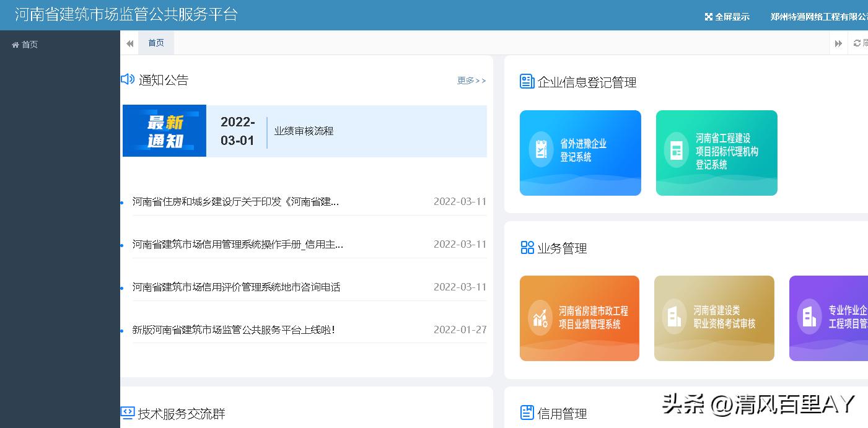Select 首页 in the left sidebar

25,44
